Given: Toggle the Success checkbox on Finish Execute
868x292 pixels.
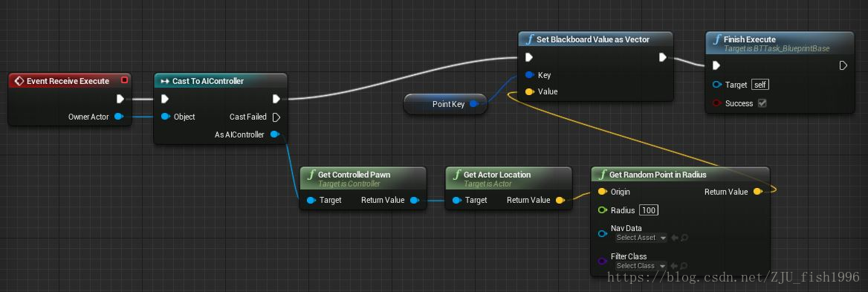Looking at the screenshot, I should pos(762,103).
